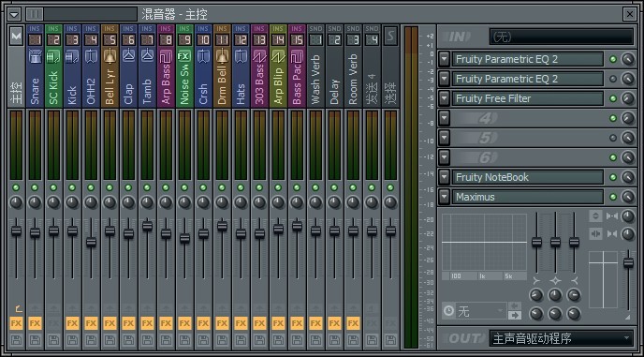The height and width of the screenshot is (357, 644).
Task: Open the Maximus slot arrow menu
Action: [x=444, y=197]
